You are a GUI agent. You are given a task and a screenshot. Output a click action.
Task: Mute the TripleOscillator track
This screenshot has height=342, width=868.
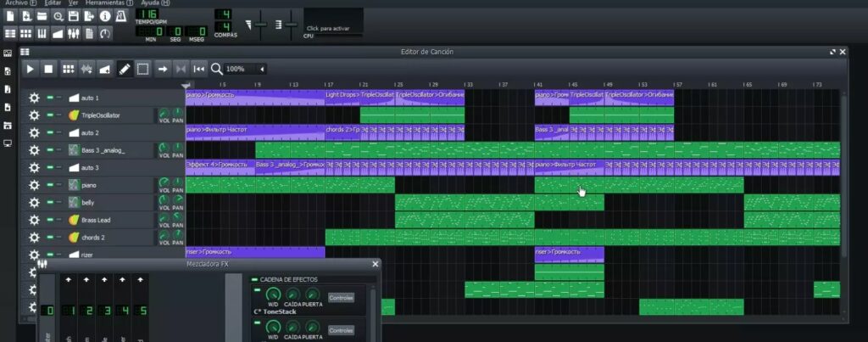[x=50, y=115]
